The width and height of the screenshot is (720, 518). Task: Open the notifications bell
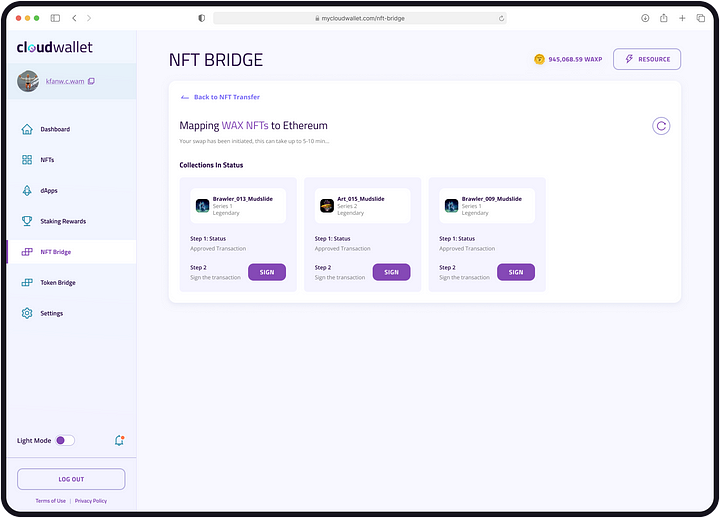119,440
